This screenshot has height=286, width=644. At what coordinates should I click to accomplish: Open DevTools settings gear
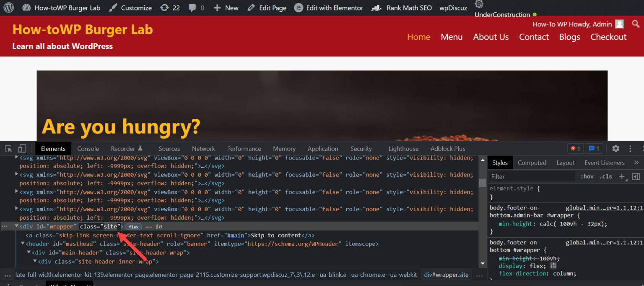click(x=615, y=148)
